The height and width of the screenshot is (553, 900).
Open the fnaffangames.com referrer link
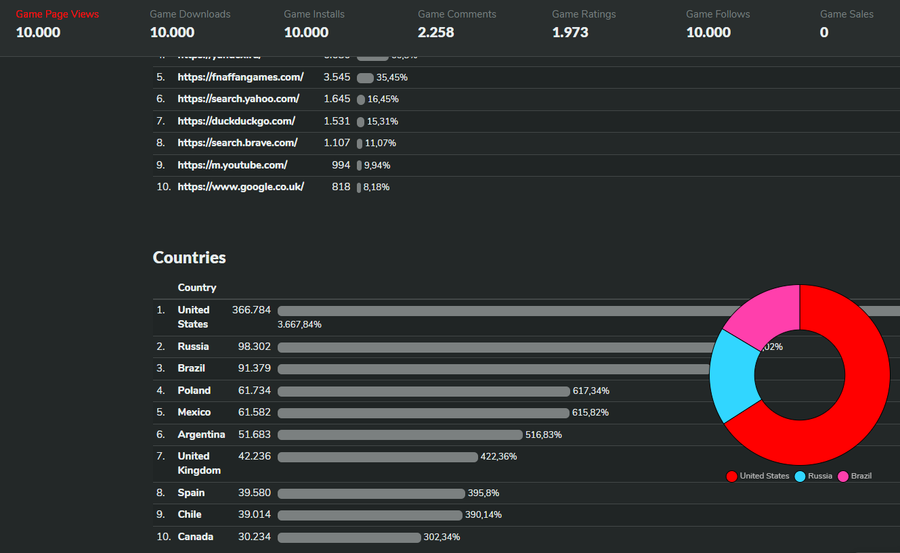coord(240,77)
